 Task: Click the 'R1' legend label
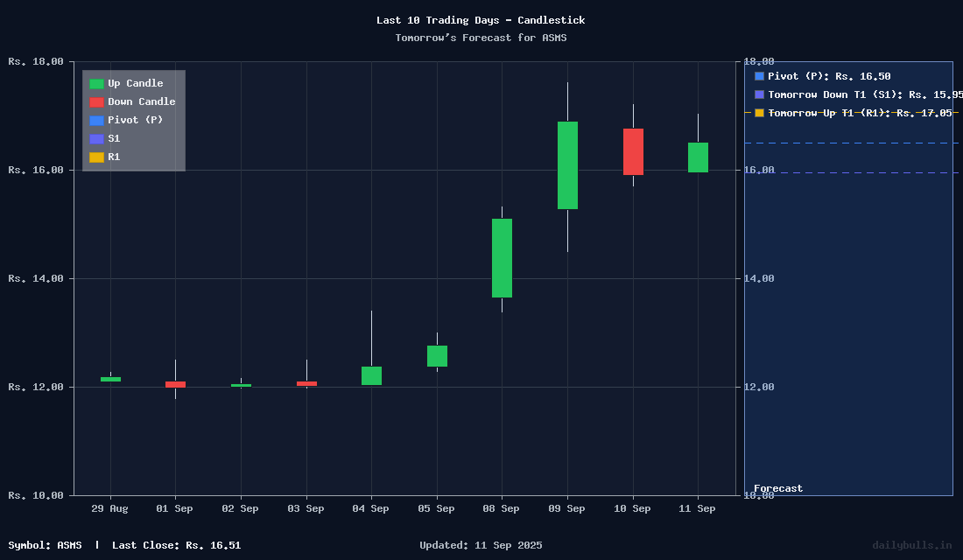(114, 157)
